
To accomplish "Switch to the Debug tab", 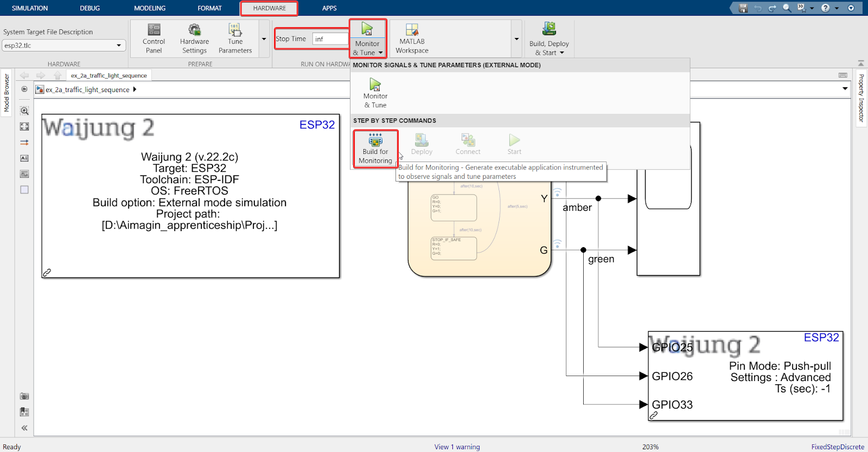I will click(x=90, y=8).
